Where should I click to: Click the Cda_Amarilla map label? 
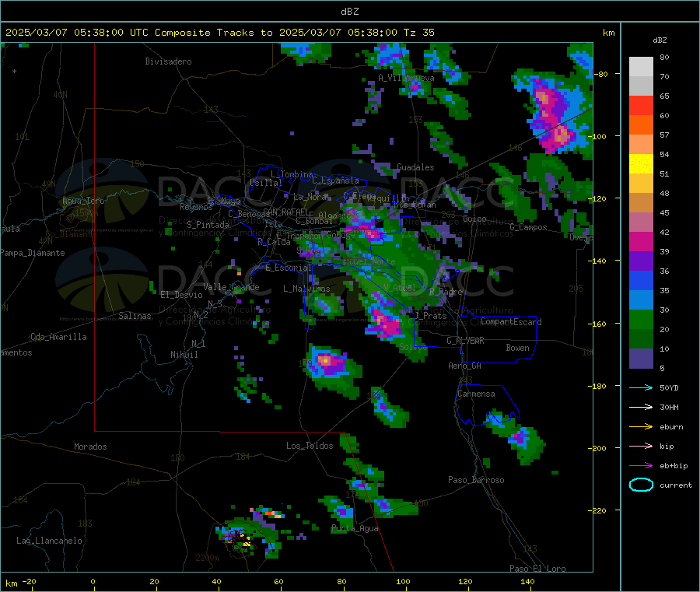[58, 337]
